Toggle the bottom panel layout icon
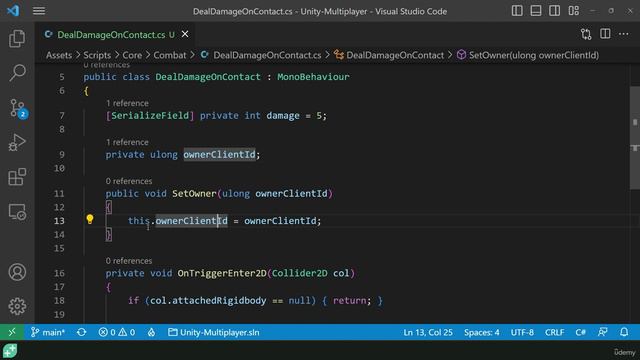This screenshot has width=640, height=360. coord(536,11)
